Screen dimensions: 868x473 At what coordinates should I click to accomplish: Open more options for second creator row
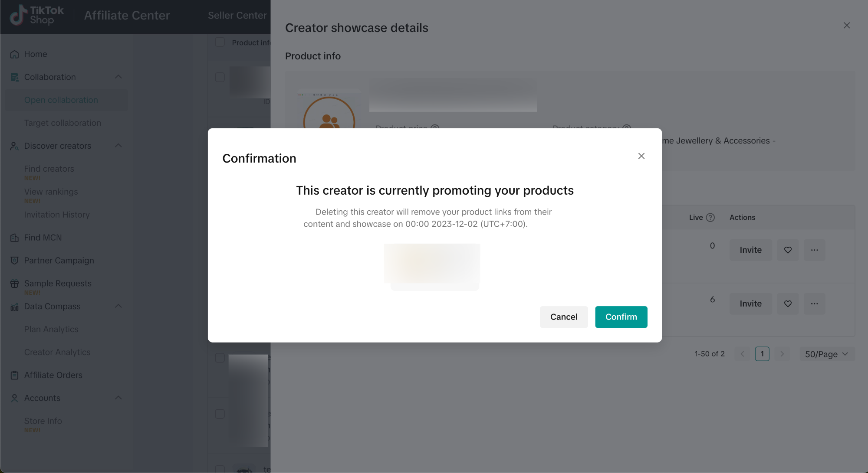[814, 304]
